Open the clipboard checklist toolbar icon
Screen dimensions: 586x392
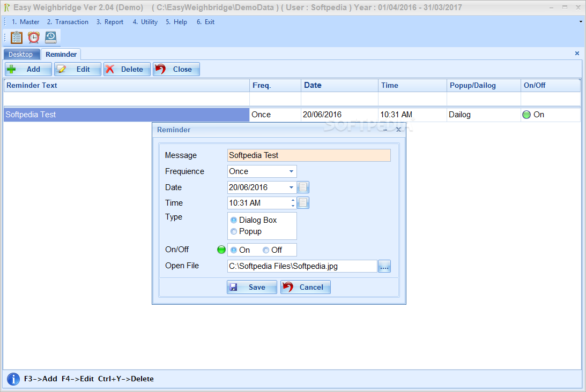click(17, 37)
